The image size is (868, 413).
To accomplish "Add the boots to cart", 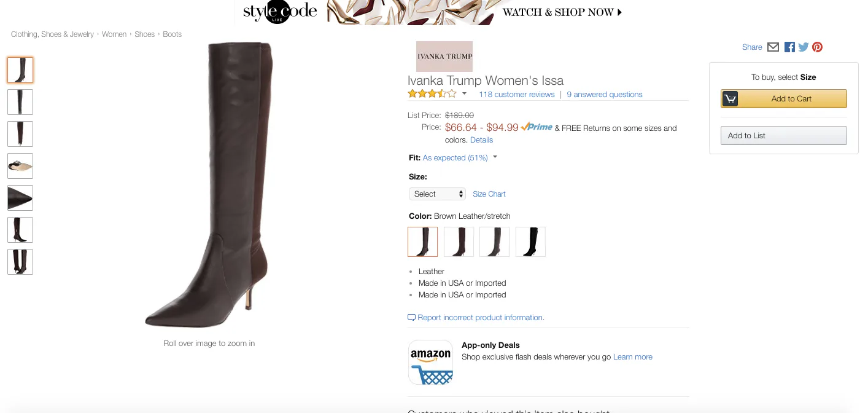I will point(784,99).
